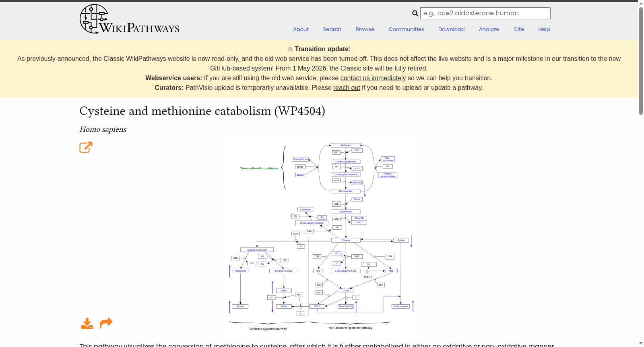Click the 'Transsulfuration pathway' green label

click(259, 168)
